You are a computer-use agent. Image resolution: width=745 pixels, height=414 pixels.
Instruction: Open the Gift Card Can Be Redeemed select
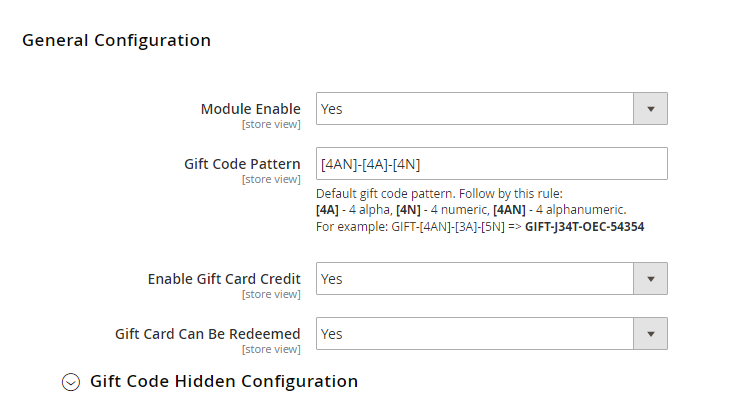click(492, 334)
